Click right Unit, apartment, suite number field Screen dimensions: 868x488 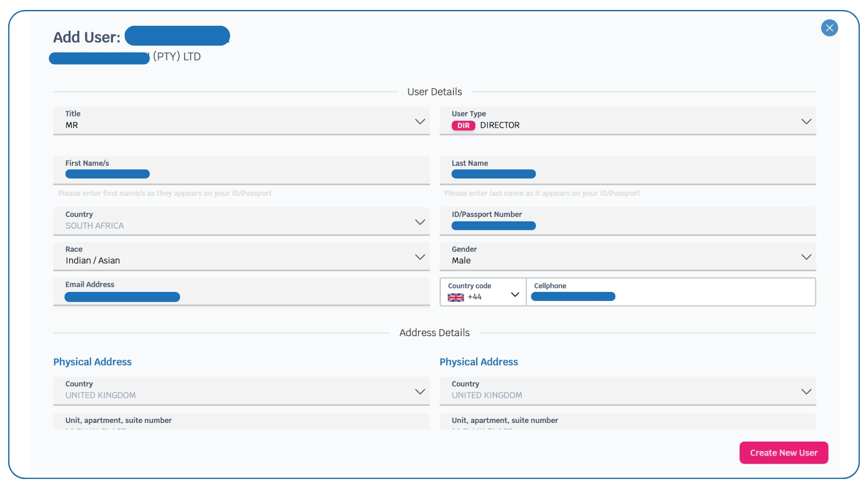(627, 422)
